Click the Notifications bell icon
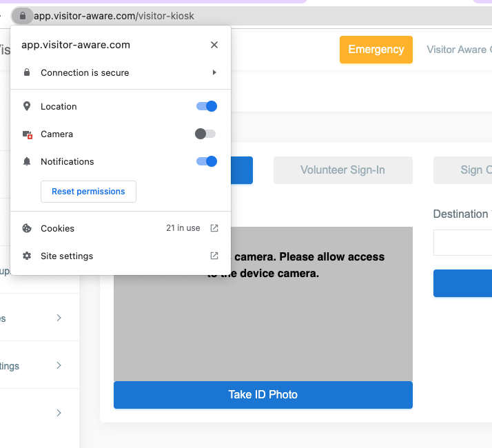 (27, 162)
